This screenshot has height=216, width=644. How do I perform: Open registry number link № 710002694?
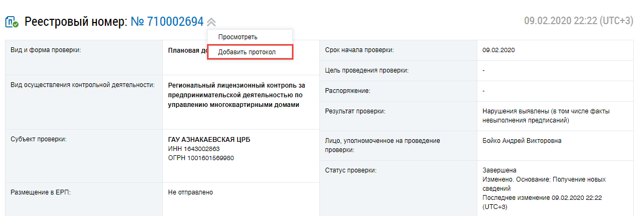167,22
